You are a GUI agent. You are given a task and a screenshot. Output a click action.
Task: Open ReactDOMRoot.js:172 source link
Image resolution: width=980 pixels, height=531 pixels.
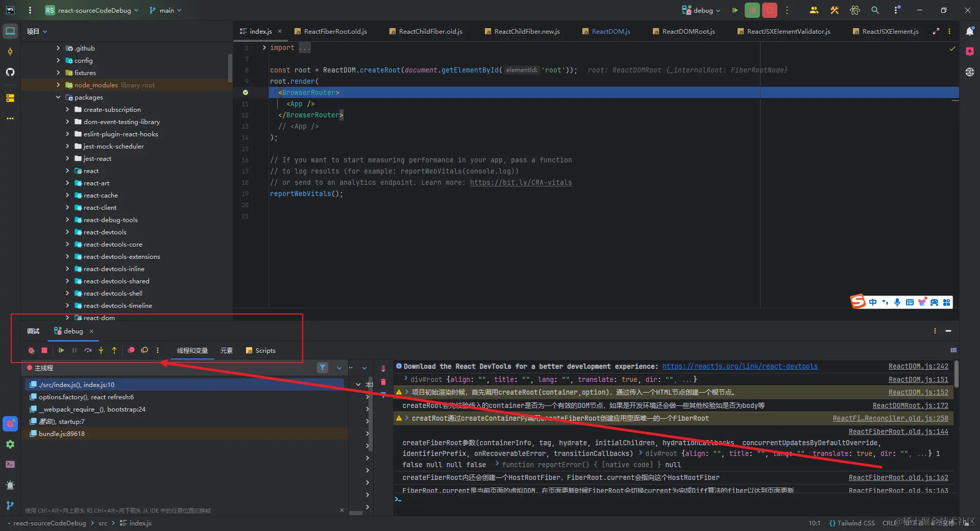coord(911,405)
